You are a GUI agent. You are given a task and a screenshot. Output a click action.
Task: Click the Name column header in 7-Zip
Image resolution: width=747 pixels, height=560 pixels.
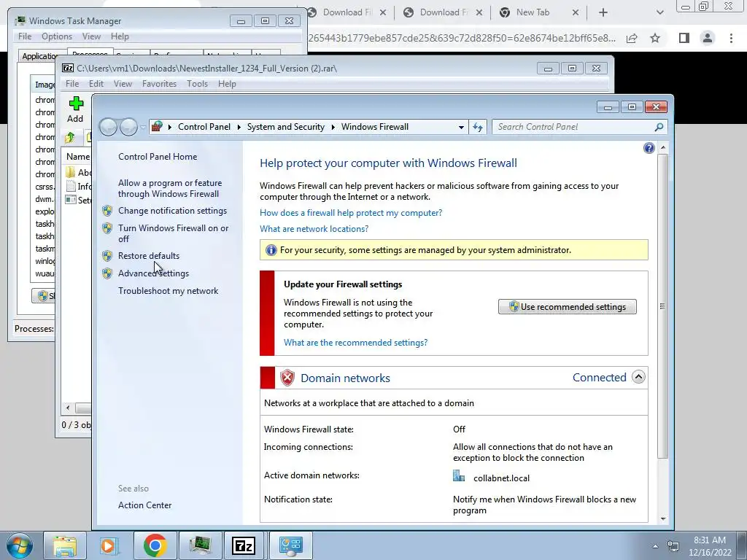[x=77, y=157]
